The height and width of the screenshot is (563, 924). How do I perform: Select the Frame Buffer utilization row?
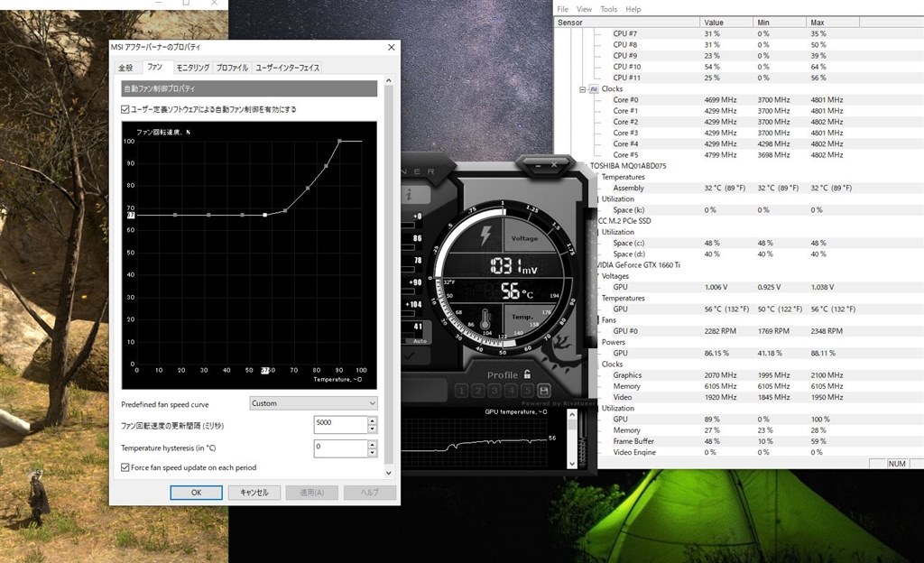tap(633, 441)
